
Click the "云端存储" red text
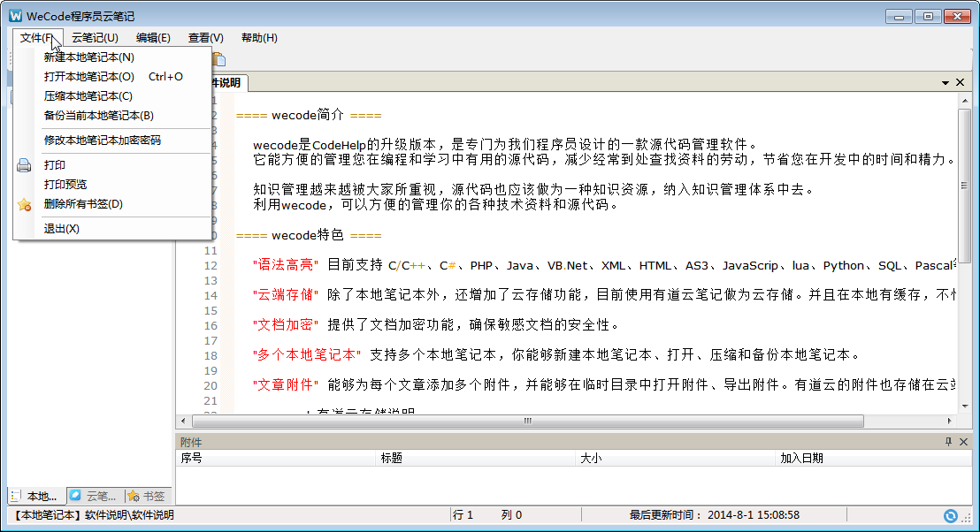click(x=286, y=295)
